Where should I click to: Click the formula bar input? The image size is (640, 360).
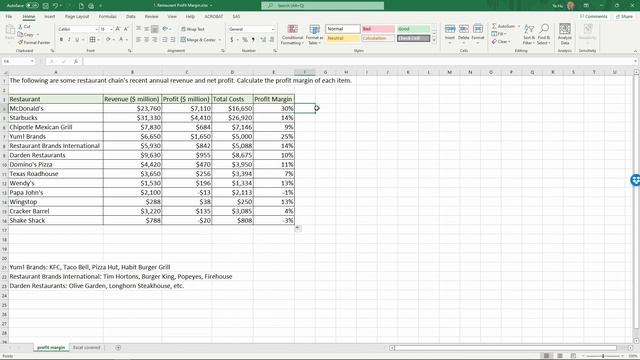[x=359, y=61]
